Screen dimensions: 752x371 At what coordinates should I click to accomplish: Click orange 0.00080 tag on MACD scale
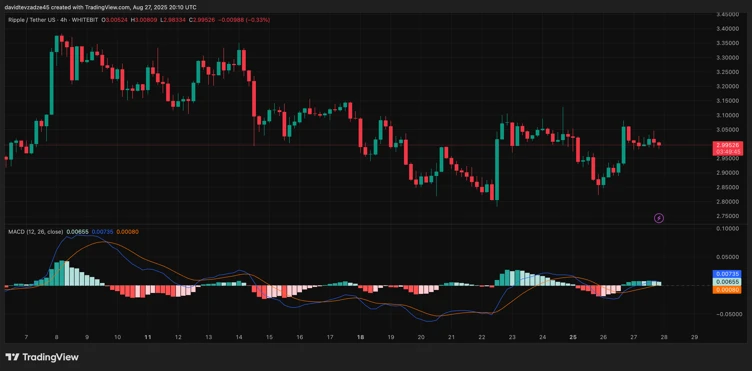click(x=728, y=290)
